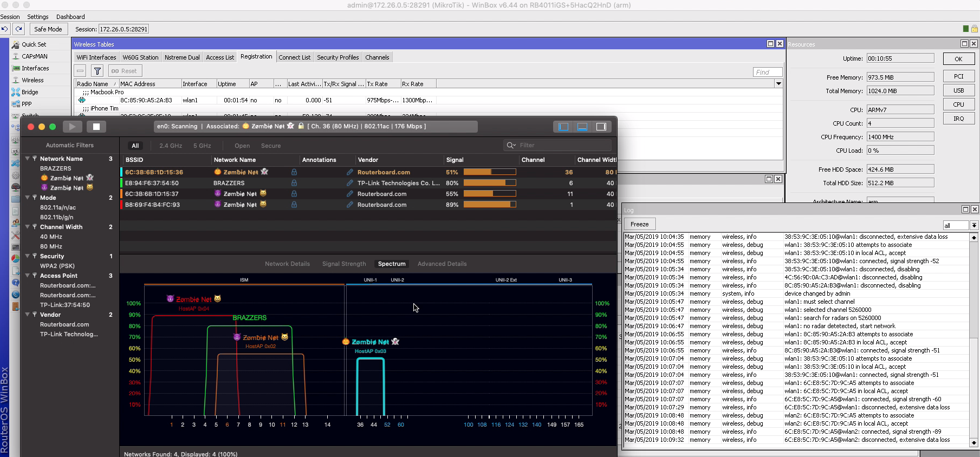Screen dimensions: 980x457
Task: Select the Open networks filter
Action: [x=242, y=146]
